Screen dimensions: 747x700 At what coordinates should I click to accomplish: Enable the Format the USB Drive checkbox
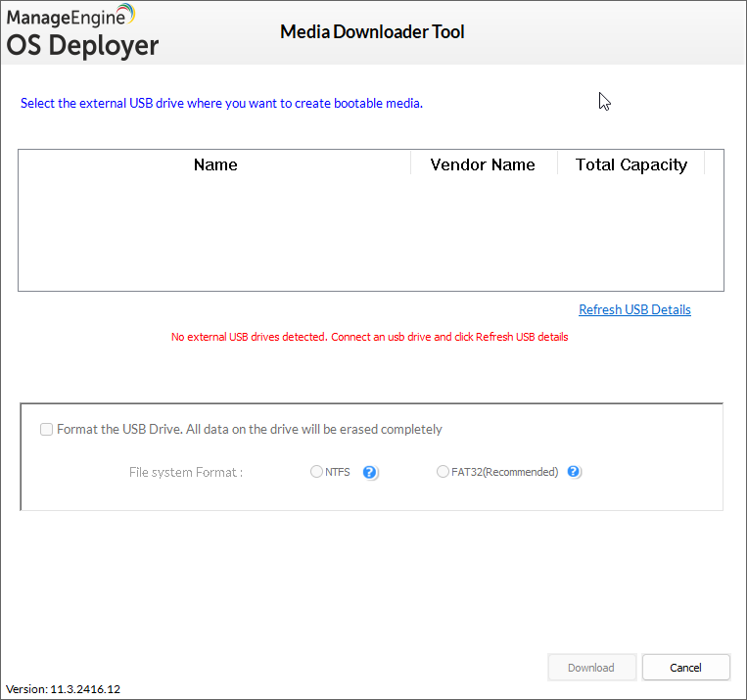pyautogui.click(x=47, y=429)
